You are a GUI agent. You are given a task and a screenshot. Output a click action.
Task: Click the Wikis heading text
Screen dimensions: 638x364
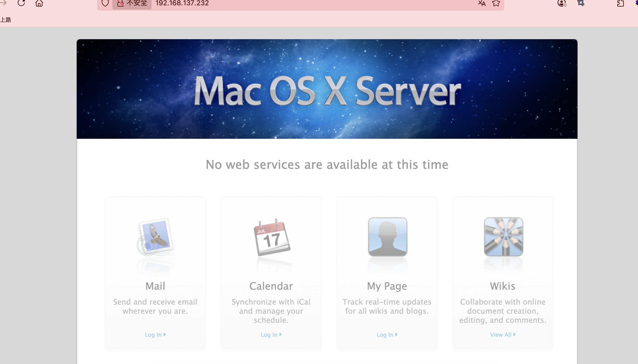tap(503, 286)
